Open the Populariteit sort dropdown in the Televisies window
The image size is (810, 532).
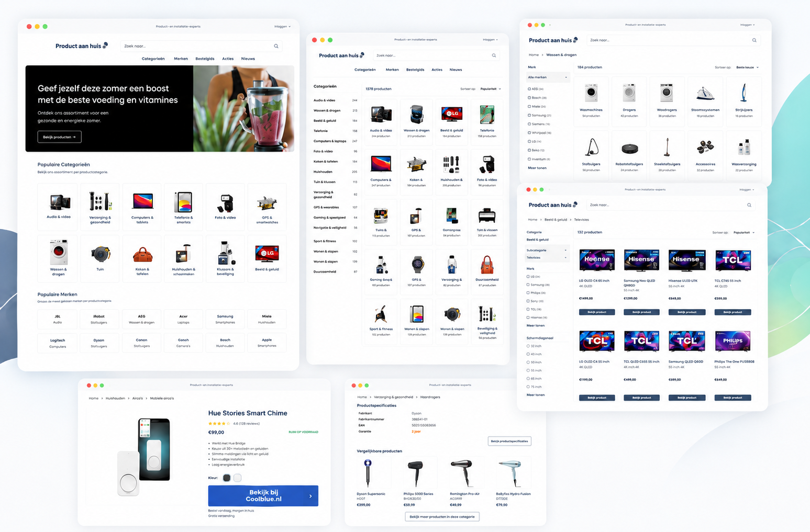point(744,233)
